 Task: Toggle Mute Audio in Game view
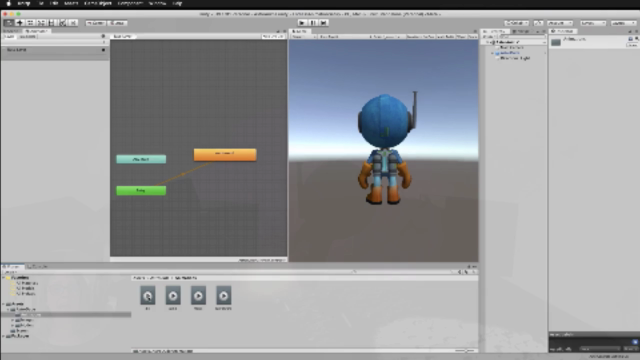[445, 37]
